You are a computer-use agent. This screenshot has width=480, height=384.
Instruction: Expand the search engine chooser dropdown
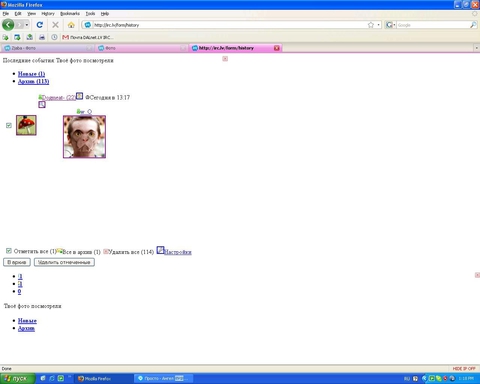tap(390, 25)
